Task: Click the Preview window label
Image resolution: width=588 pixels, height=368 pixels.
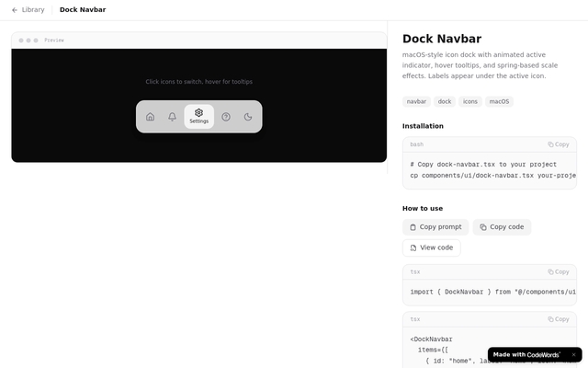Action: coord(54,40)
